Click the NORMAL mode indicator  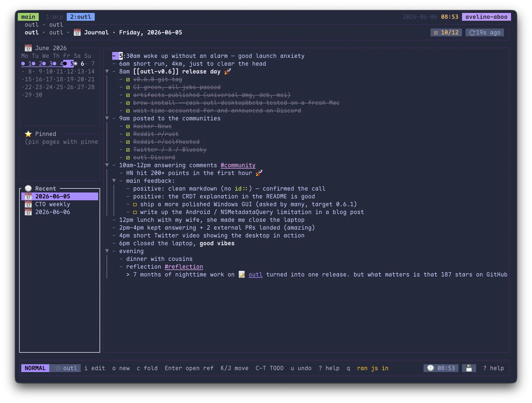tap(35, 368)
